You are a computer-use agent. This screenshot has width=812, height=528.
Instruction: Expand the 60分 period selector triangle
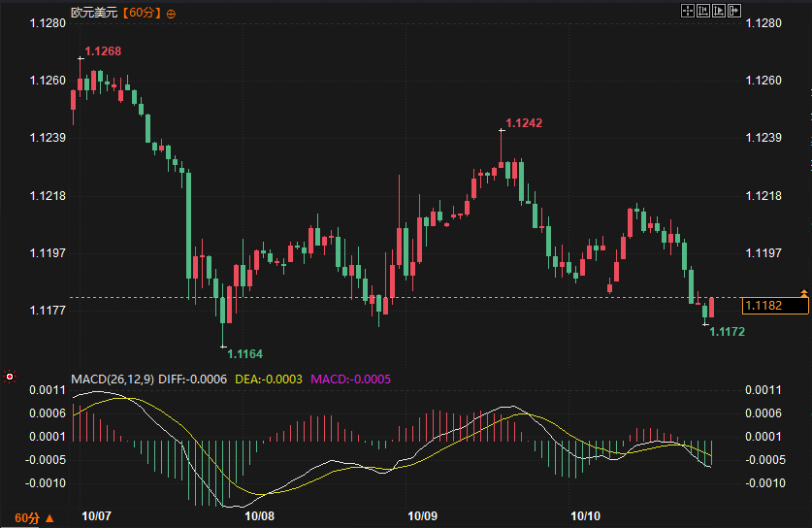[x=49, y=517]
